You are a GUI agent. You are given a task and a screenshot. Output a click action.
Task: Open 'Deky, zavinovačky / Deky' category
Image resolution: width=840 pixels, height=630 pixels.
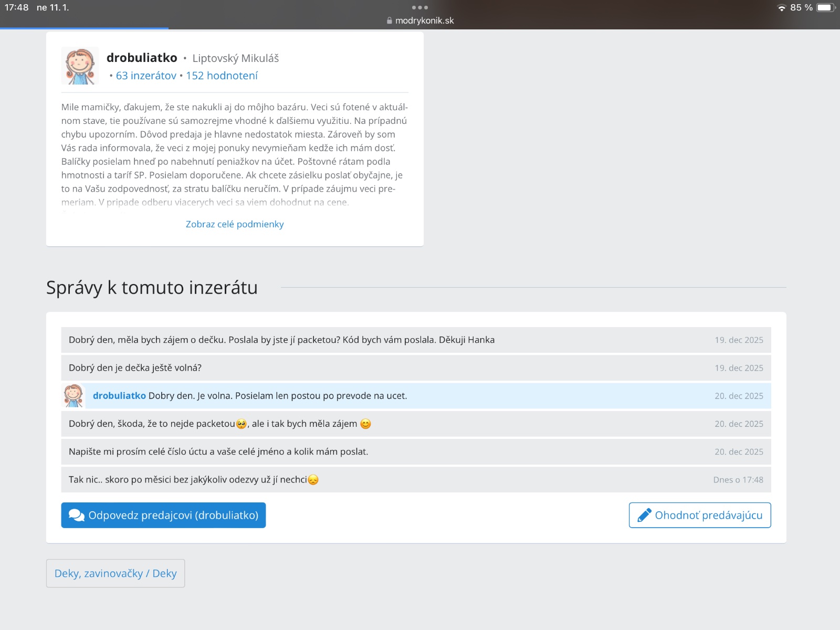(115, 573)
